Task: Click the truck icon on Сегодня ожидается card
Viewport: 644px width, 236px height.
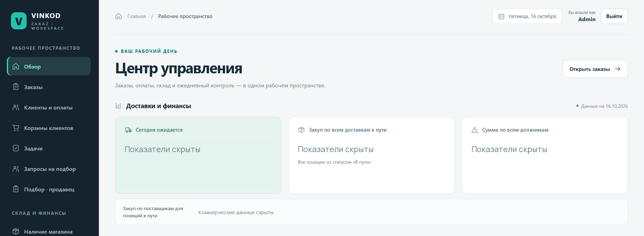Action: tap(128, 130)
